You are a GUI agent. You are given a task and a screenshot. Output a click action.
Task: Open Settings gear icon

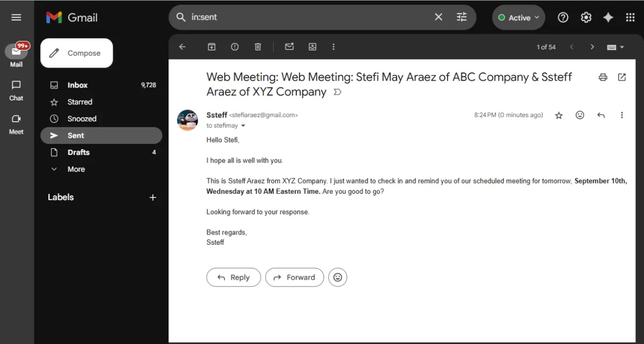click(586, 17)
